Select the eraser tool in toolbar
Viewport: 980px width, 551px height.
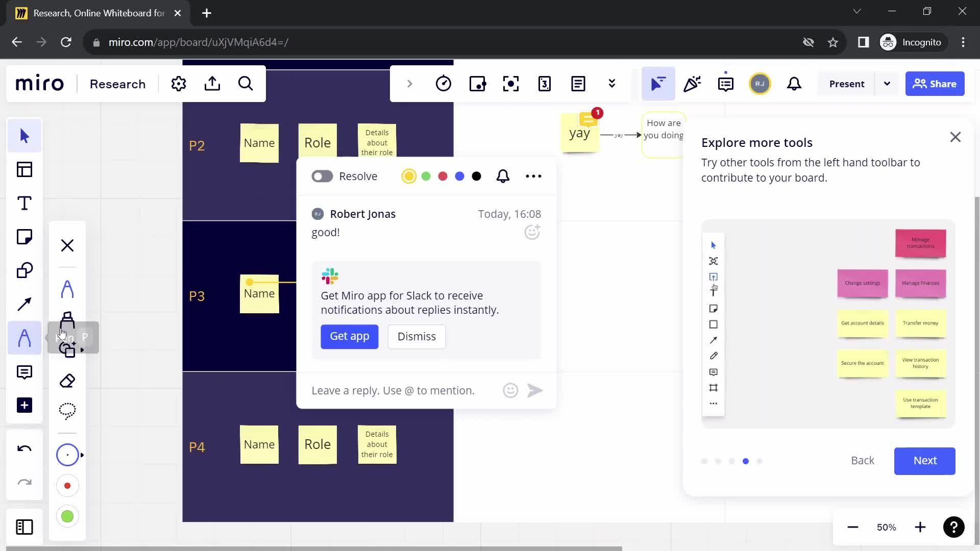[67, 381]
